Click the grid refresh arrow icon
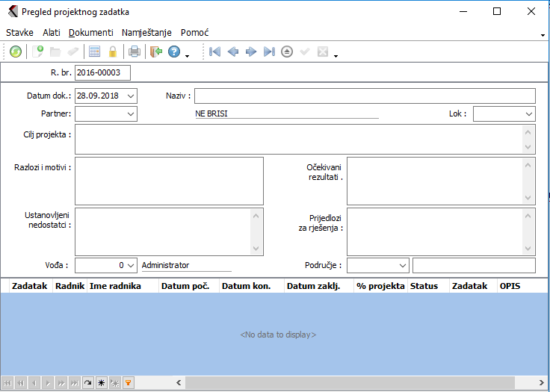Screen dimensions: 550x392 [87, 383]
